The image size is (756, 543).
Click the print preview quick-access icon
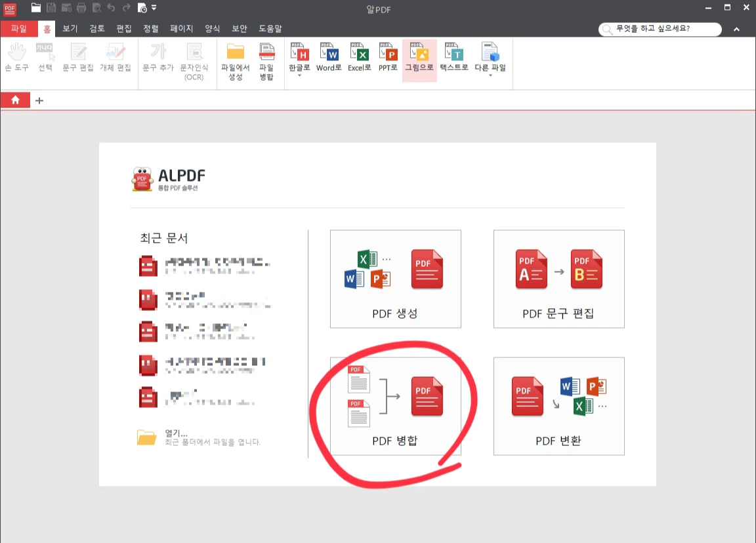(x=96, y=8)
